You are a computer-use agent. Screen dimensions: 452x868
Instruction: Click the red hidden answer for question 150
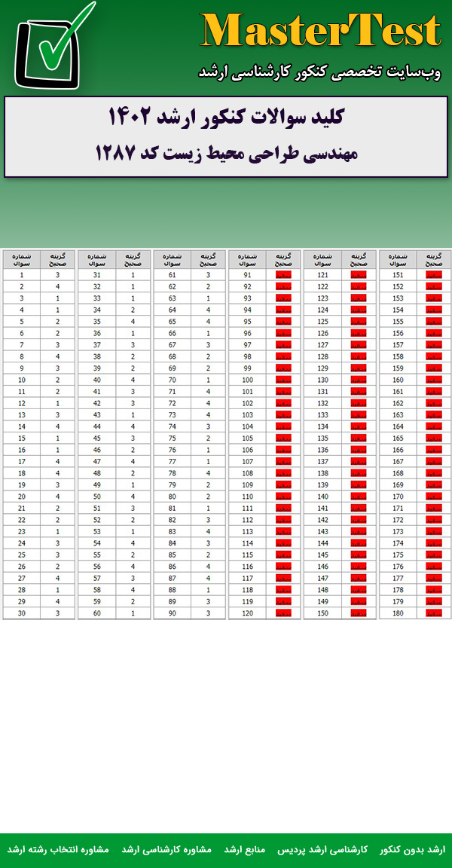(x=358, y=613)
